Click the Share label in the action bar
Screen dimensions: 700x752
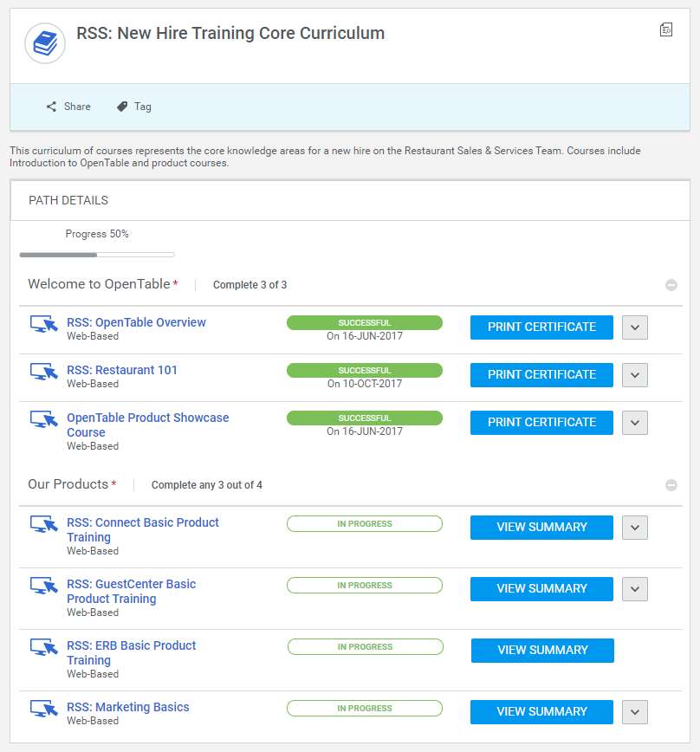(77, 107)
